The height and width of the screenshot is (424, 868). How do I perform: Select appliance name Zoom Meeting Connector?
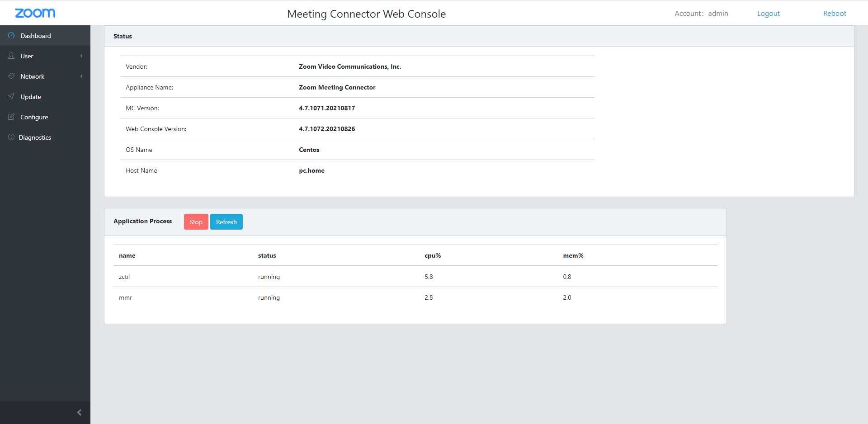pyautogui.click(x=337, y=87)
